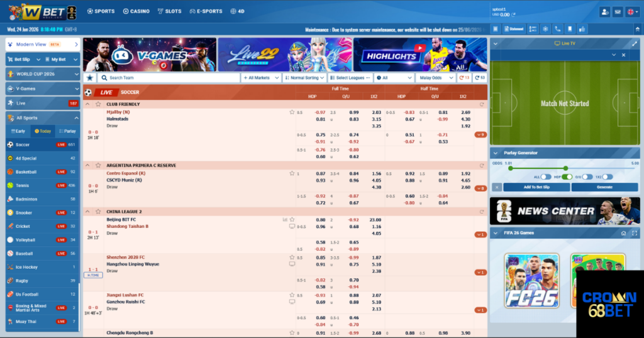Toggle the O/U switch in Parlay Generator
The height and width of the screenshot is (338, 644).
587,177
